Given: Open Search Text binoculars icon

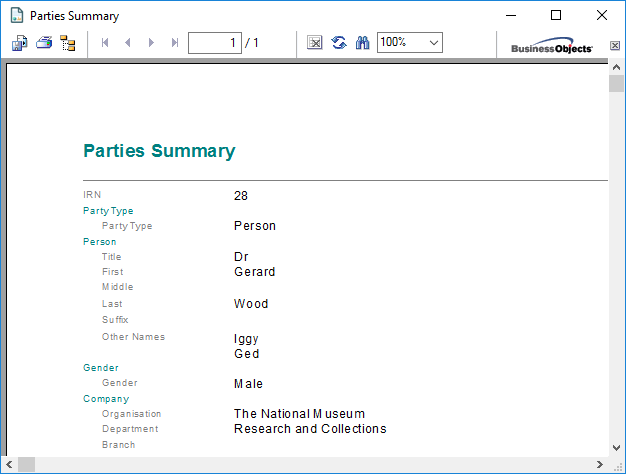Looking at the screenshot, I should [363, 43].
